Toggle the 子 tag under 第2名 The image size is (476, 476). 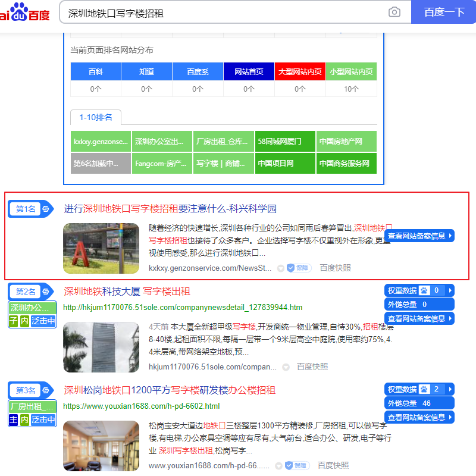[x=13, y=321]
